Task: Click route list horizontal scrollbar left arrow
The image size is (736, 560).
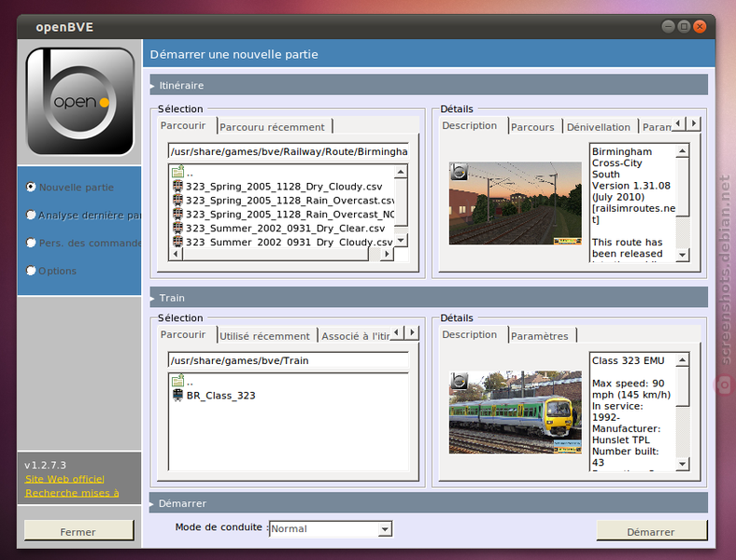Action: point(176,254)
